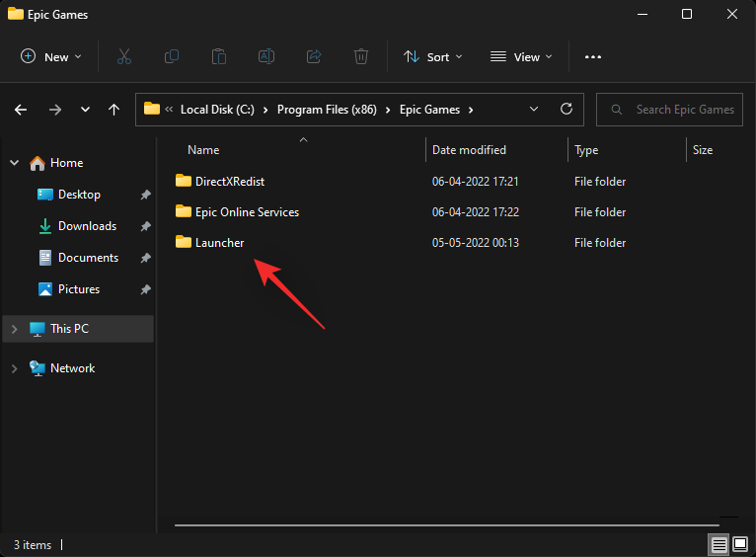Open the View layout menu
Viewport: 756px width, 557px height.
pos(521,57)
